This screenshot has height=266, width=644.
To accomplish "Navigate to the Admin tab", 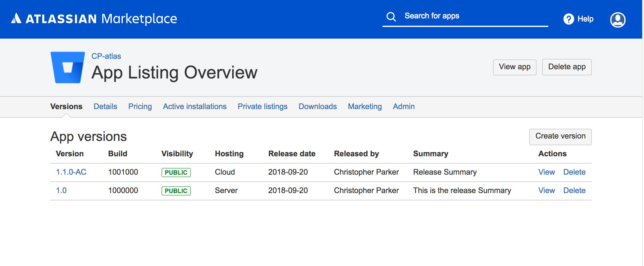I will (x=404, y=107).
